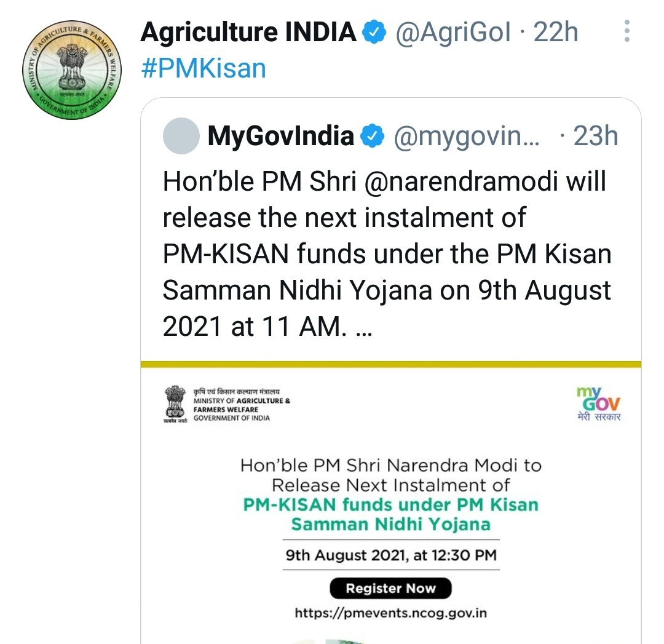Open the @AgriGoI handle
664x644 pixels.
[453, 32]
